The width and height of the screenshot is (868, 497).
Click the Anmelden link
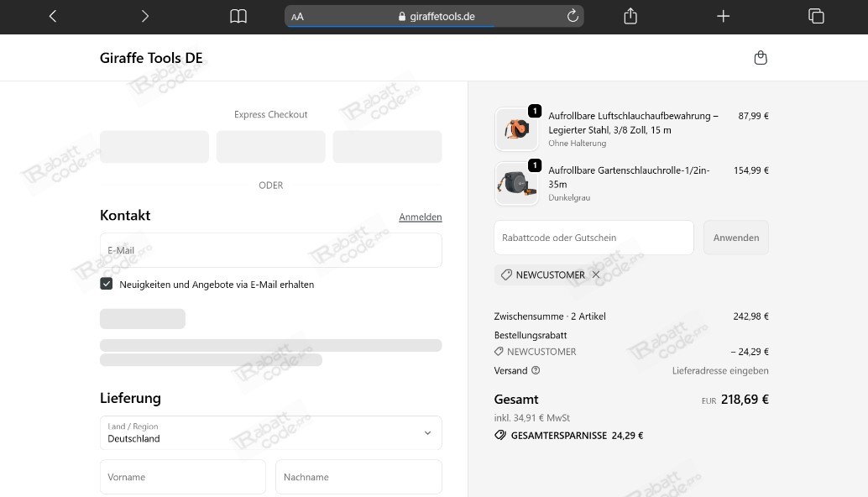tap(421, 217)
